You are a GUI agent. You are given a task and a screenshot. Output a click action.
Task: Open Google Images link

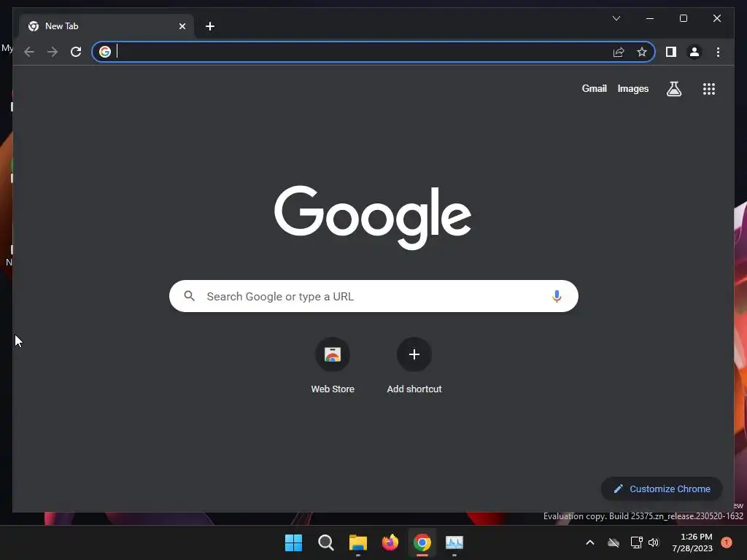632,88
